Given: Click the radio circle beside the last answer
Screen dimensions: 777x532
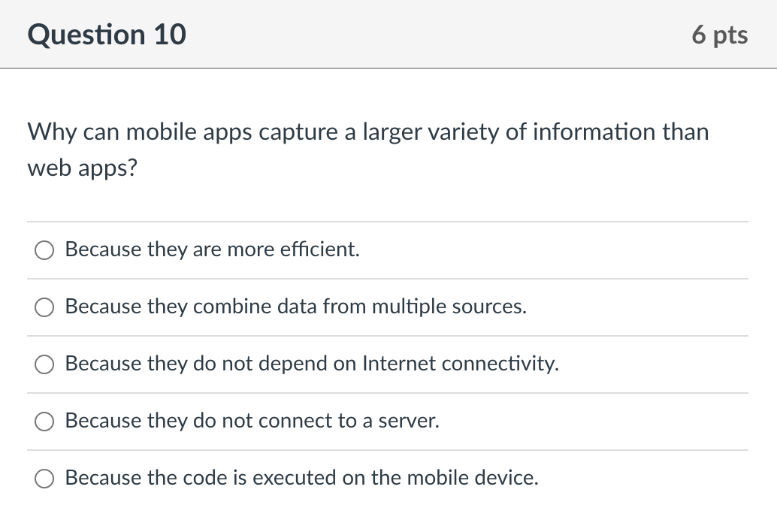Looking at the screenshot, I should click(44, 478).
